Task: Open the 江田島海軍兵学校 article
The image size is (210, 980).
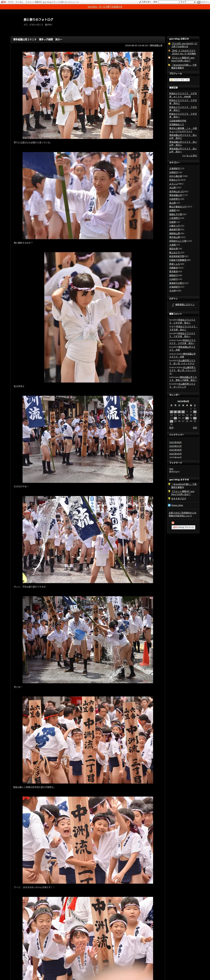Action: [178, 121]
